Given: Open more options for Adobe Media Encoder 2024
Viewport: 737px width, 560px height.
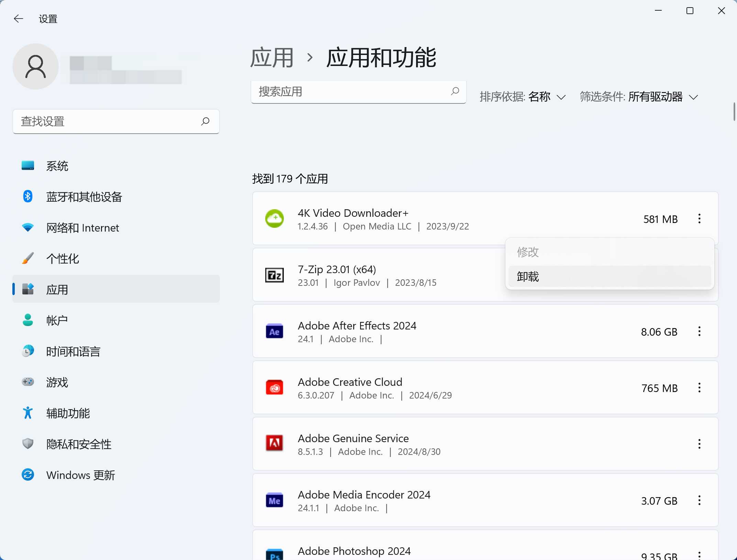Looking at the screenshot, I should (x=699, y=501).
